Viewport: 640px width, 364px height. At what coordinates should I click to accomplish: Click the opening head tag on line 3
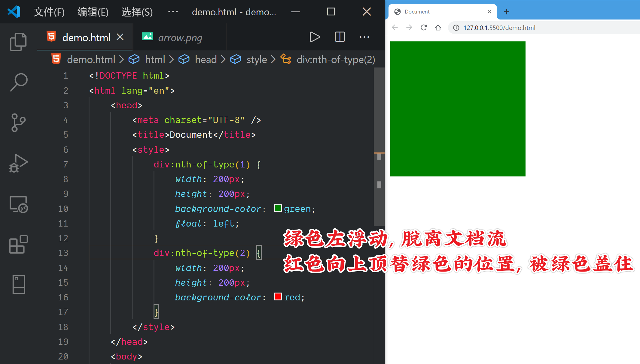[126, 105]
